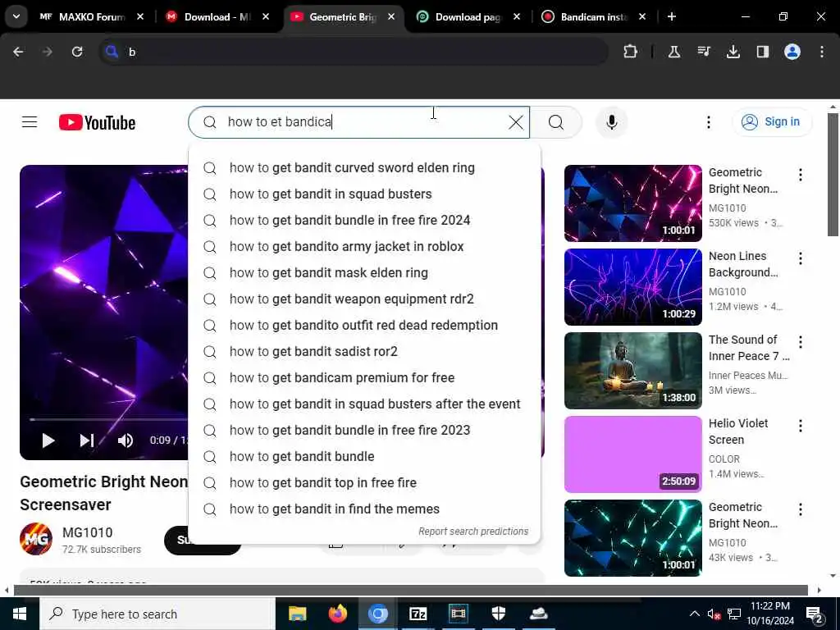Select suggestion bandit mask elden ring
The image size is (840, 630).
pos(364,272)
